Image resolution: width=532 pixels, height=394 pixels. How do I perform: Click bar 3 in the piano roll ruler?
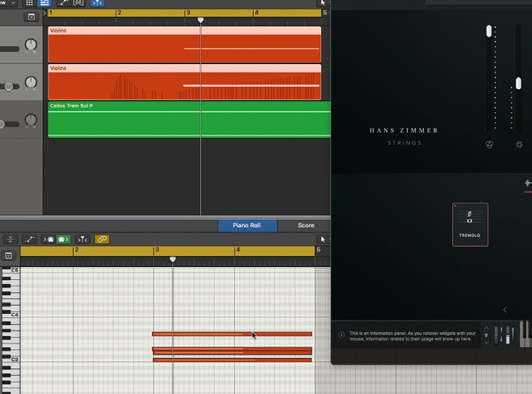156,250
